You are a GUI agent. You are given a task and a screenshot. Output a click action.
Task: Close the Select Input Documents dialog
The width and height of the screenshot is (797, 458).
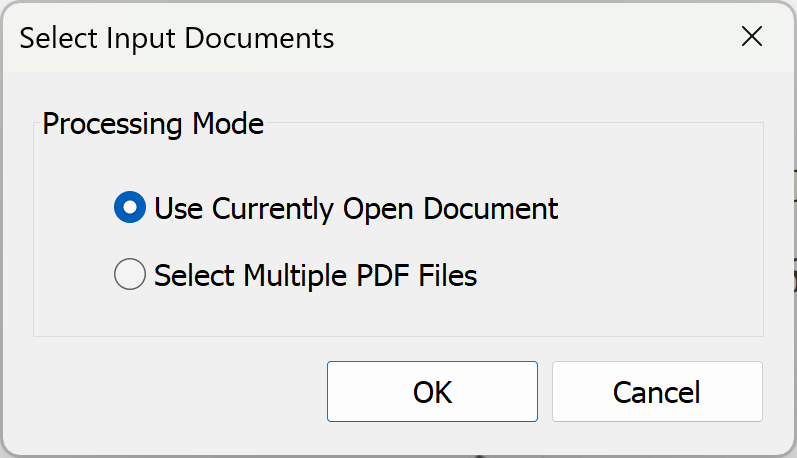[x=751, y=38]
